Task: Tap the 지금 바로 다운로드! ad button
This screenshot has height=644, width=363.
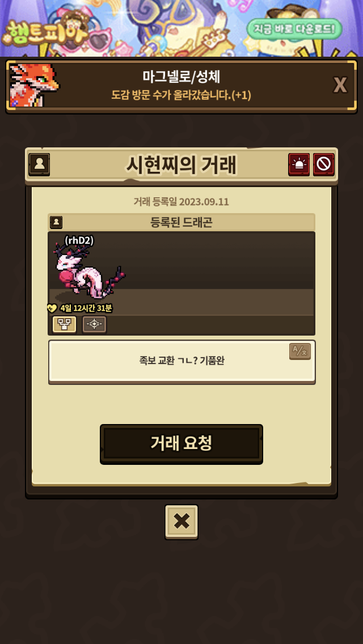Action: pos(294,29)
